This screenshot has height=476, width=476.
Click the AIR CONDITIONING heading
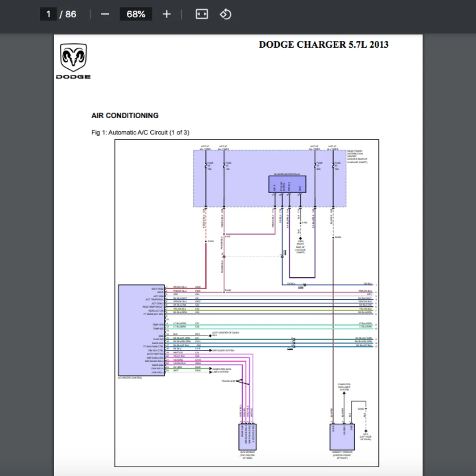125,115
